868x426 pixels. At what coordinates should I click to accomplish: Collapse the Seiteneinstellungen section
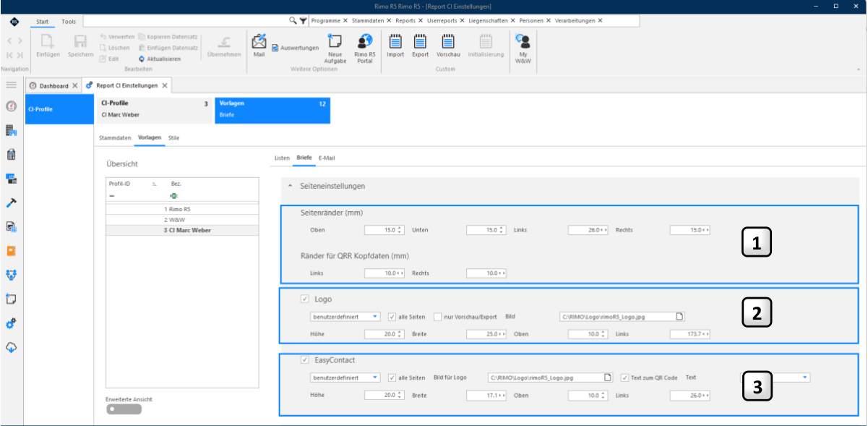(291, 186)
